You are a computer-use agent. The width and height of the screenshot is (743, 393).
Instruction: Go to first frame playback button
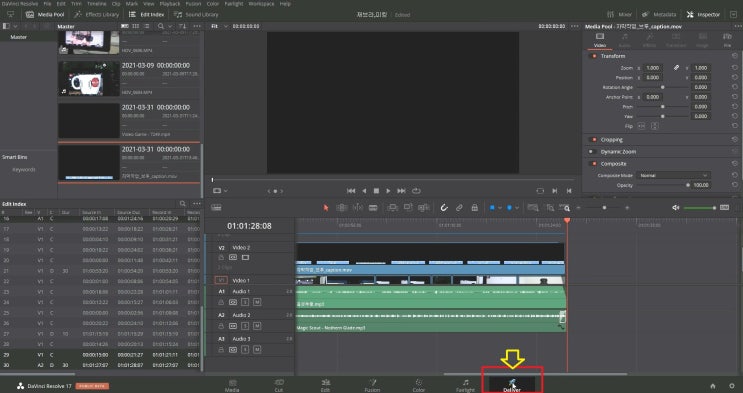[351, 191]
